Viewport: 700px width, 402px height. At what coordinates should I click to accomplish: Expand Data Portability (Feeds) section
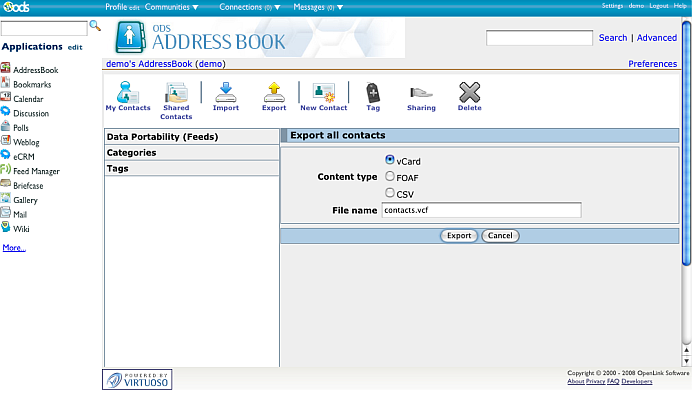pyautogui.click(x=162, y=137)
